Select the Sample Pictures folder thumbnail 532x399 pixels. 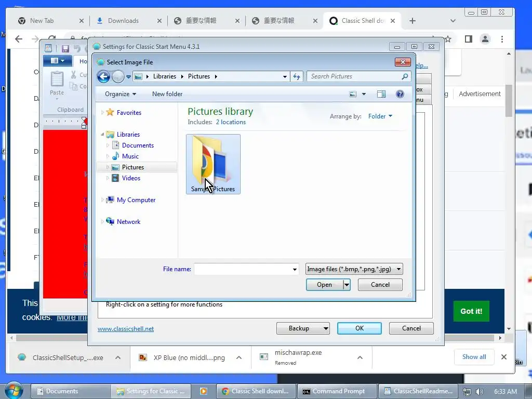[213, 164]
